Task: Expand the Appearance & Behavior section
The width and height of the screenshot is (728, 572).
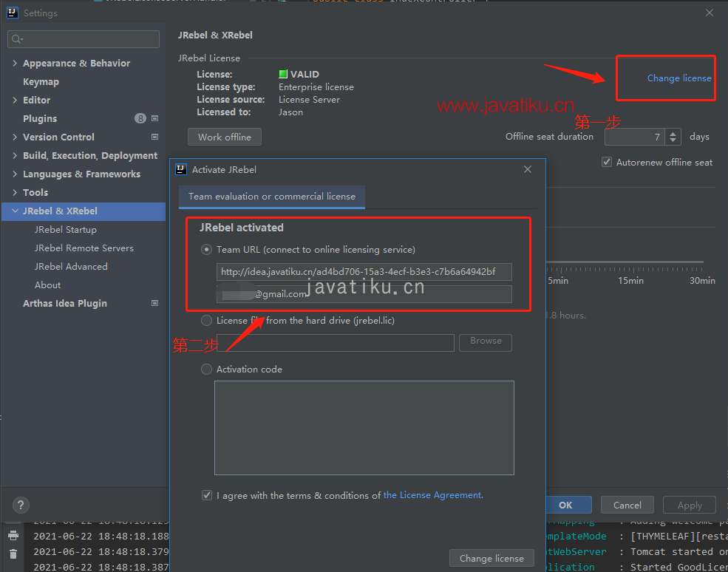Action: (x=15, y=64)
